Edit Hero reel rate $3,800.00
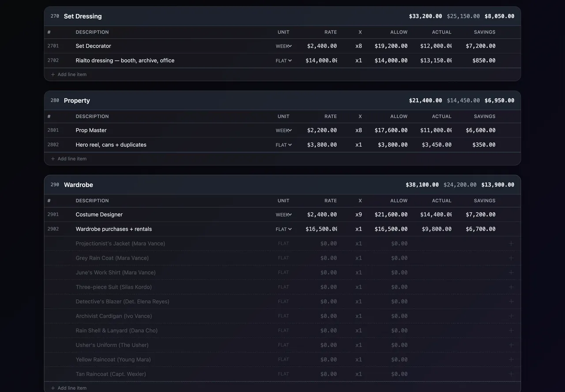Viewport: 565px width, 392px height. click(321, 145)
